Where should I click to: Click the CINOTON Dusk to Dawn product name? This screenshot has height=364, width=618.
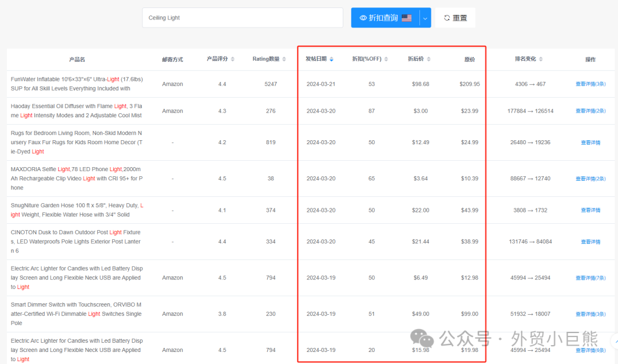click(76, 242)
